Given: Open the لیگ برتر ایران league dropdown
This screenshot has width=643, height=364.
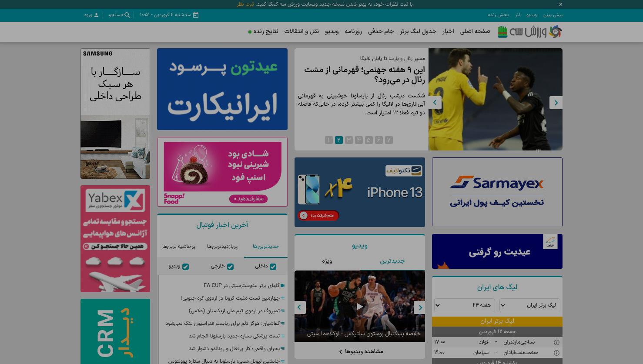Looking at the screenshot, I should pos(530,305).
